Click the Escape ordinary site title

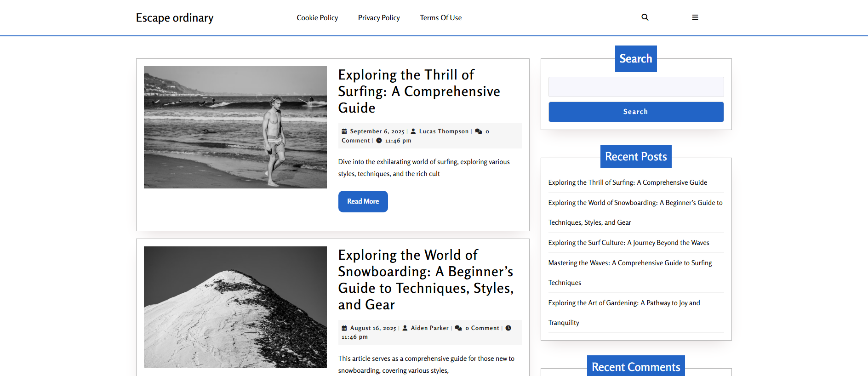[x=175, y=18]
